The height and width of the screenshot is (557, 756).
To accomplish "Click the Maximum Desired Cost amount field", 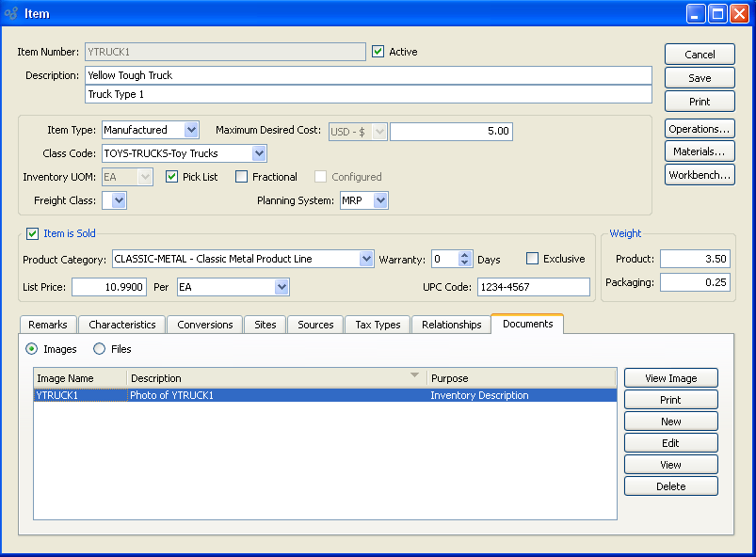I will click(451, 131).
